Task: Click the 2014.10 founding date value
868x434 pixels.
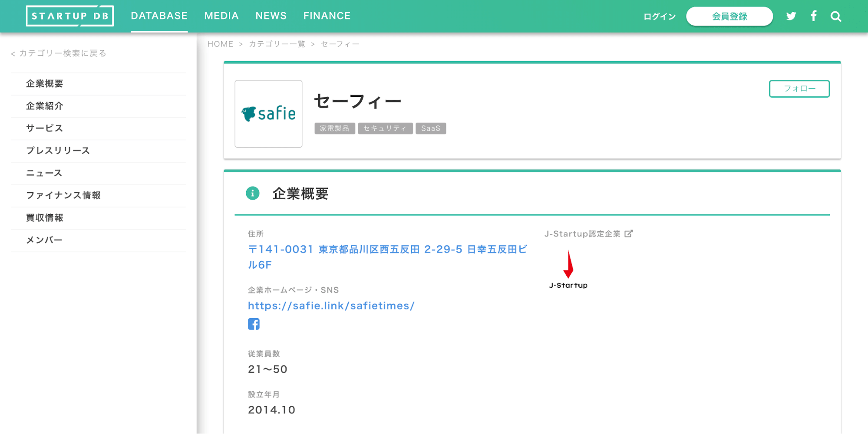Action: click(x=271, y=410)
